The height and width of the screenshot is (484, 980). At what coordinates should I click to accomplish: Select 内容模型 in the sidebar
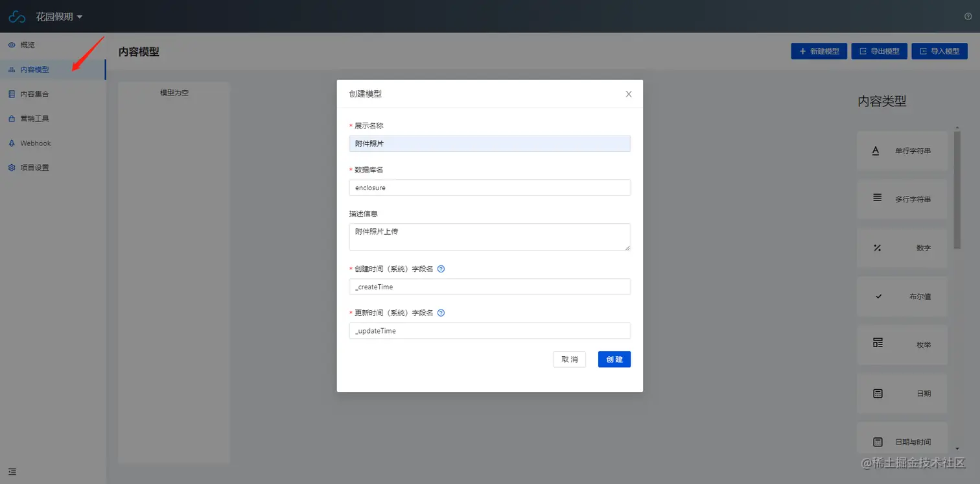(x=53, y=69)
